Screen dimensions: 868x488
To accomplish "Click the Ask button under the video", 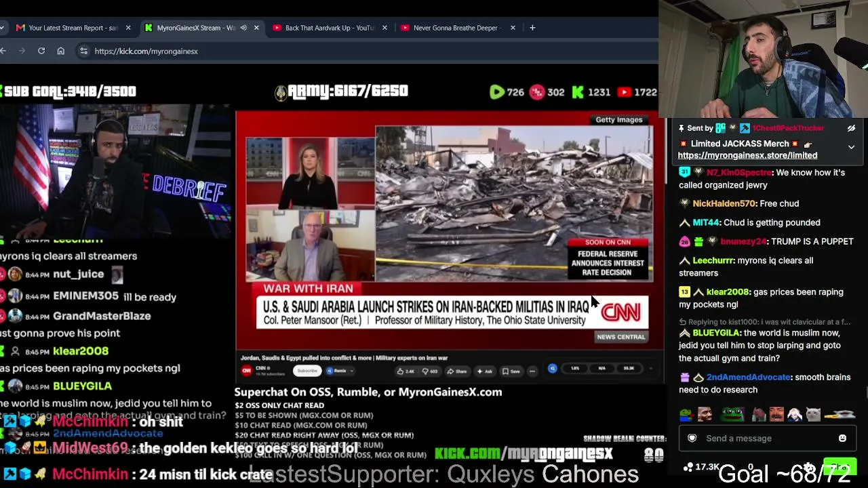I will (485, 371).
